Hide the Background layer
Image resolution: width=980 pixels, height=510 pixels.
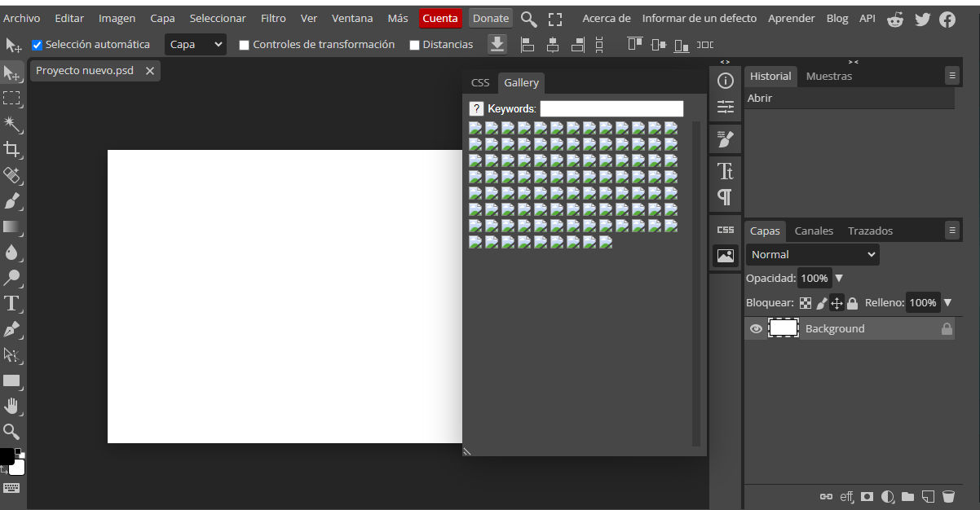click(x=756, y=328)
